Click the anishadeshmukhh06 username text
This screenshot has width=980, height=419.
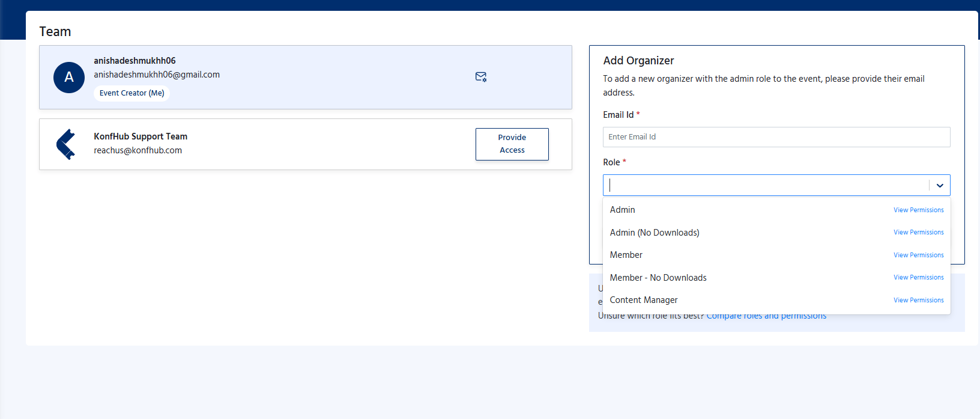pyautogui.click(x=135, y=61)
